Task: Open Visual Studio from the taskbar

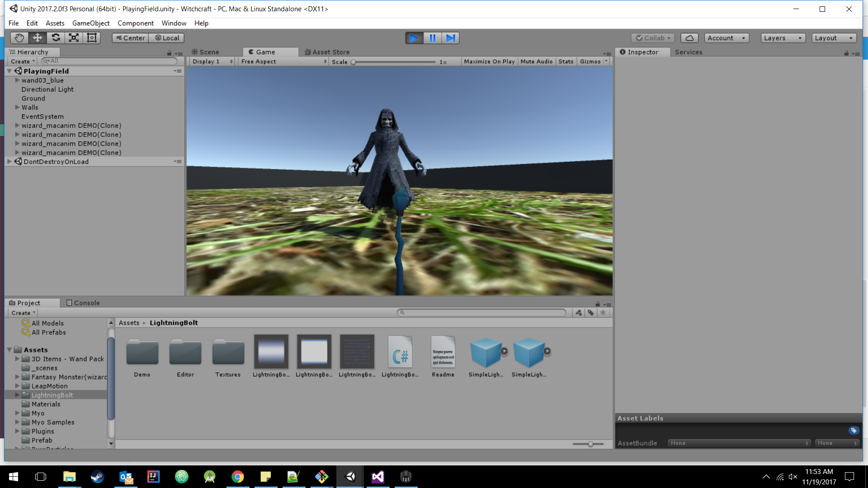Action: (x=377, y=477)
